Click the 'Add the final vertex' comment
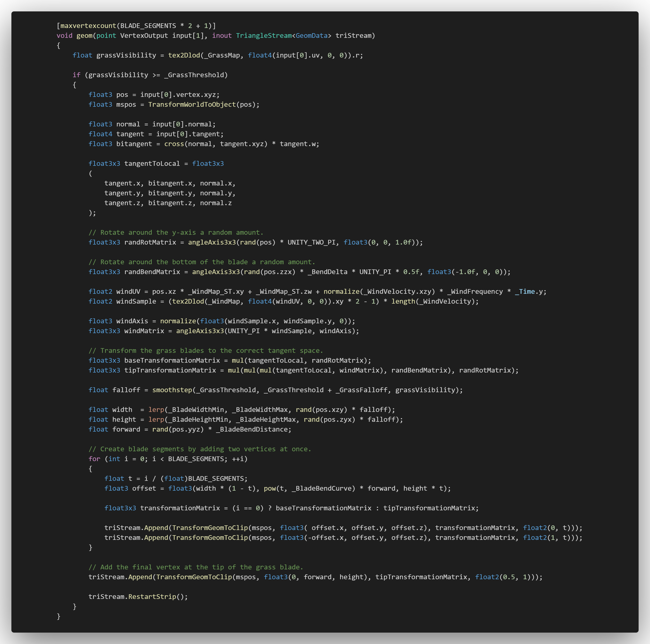The image size is (650, 644). (x=196, y=567)
